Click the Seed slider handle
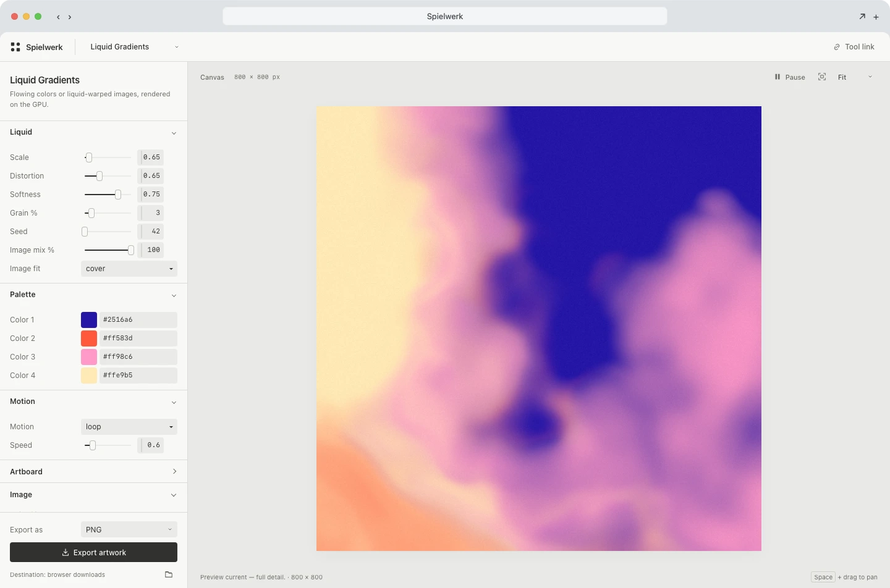This screenshot has height=588, width=890. click(85, 232)
